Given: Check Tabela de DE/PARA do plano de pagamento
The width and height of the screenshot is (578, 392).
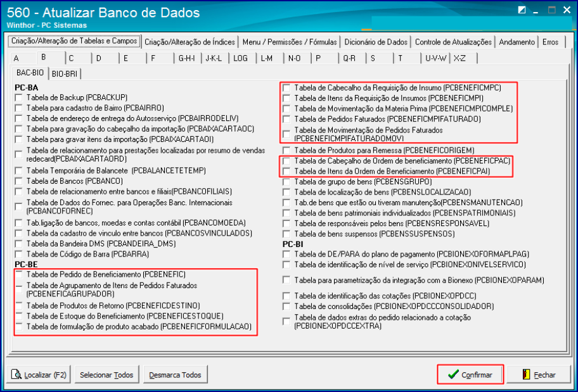Looking at the screenshot, I should pyautogui.click(x=286, y=254).
